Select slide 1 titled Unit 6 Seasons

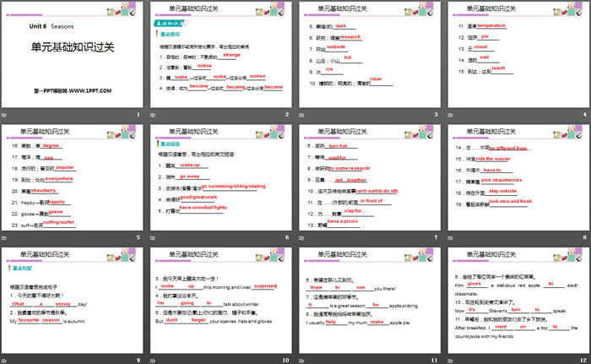73,61
